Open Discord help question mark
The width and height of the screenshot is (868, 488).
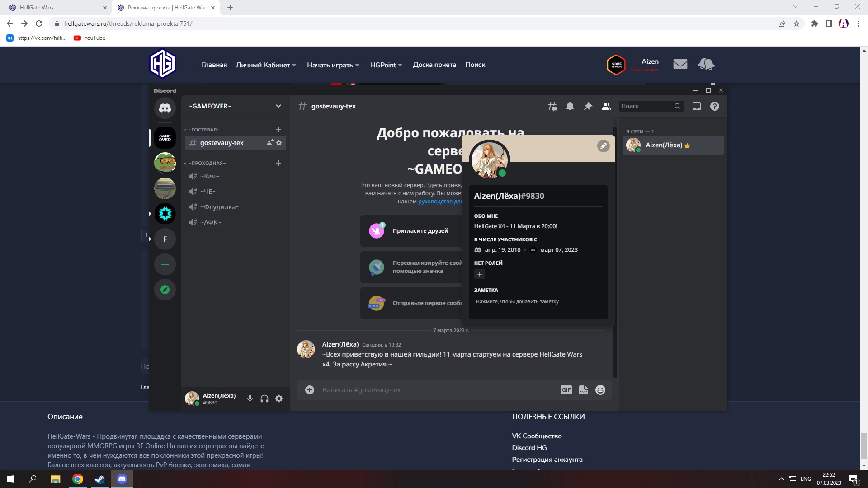click(x=715, y=106)
